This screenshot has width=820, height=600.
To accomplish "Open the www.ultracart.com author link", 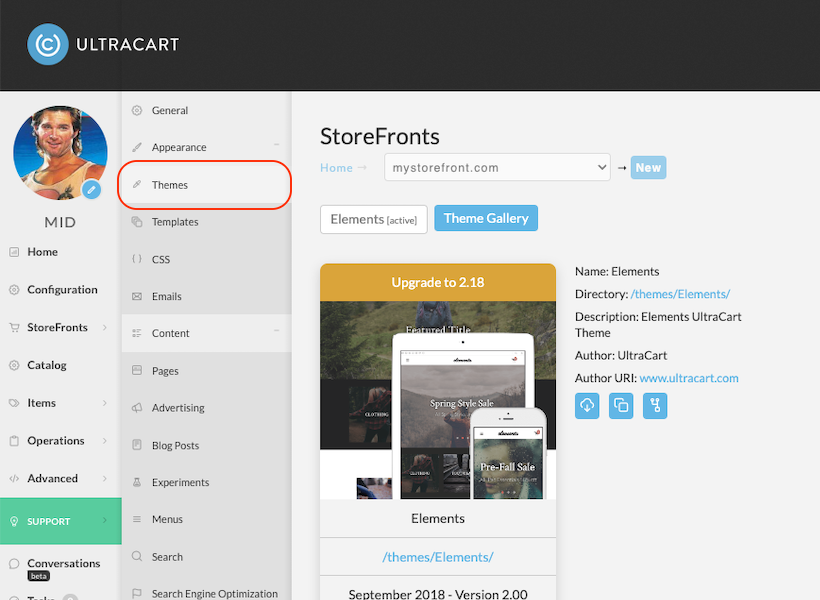I will (689, 378).
